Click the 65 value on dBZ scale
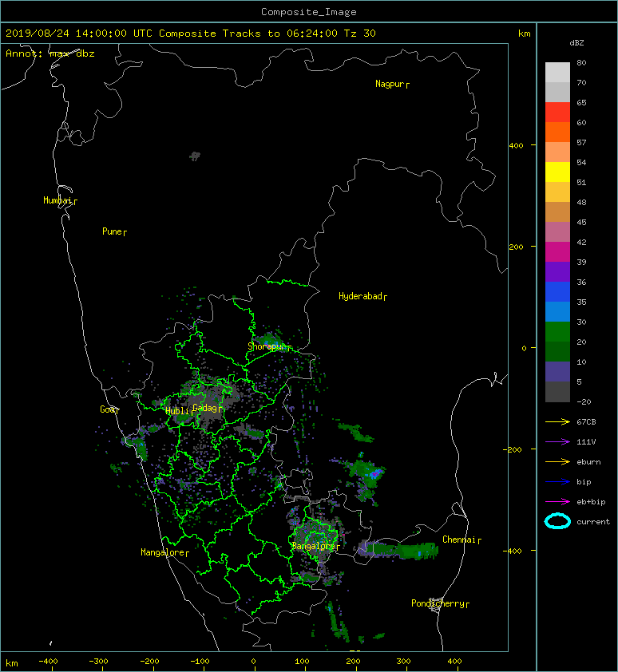The width and height of the screenshot is (618, 672). pyautogui.click(x=581, y=102)
